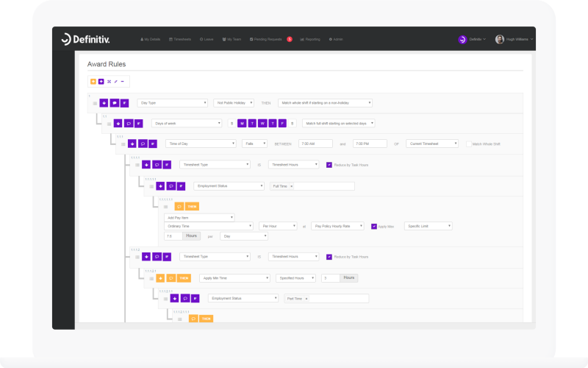
Task: Uncheck Reduce by Task Hours on rule 1.1.1.1
Action: [x=329, y=165]
